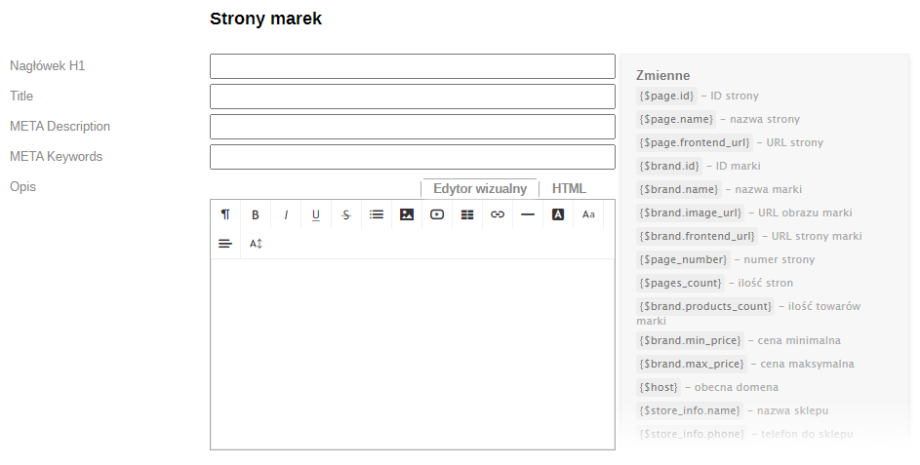Insert a video into editor
The width and height of the screenshot is (920, 465).
(437, 215)
